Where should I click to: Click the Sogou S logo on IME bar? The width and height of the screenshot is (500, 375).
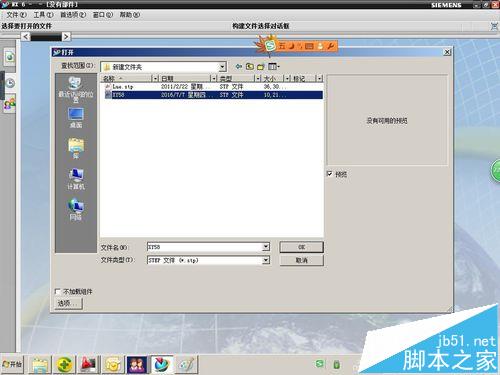coord(271,45)
